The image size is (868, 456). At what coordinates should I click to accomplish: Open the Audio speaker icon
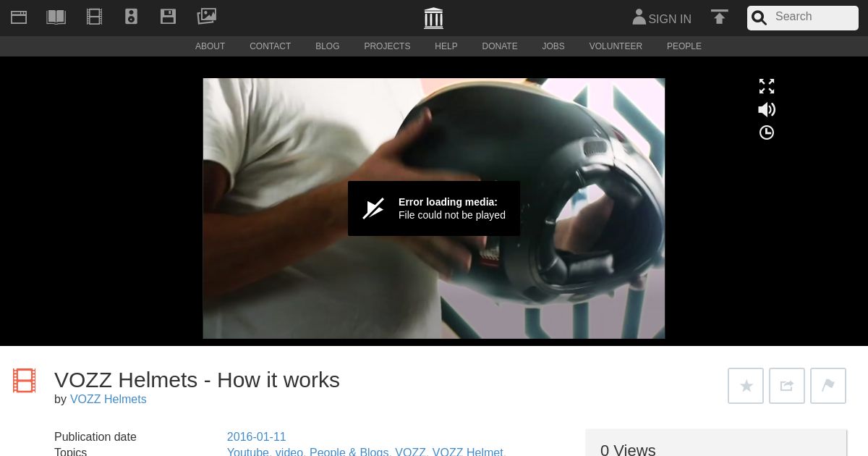tap(131, 17)
